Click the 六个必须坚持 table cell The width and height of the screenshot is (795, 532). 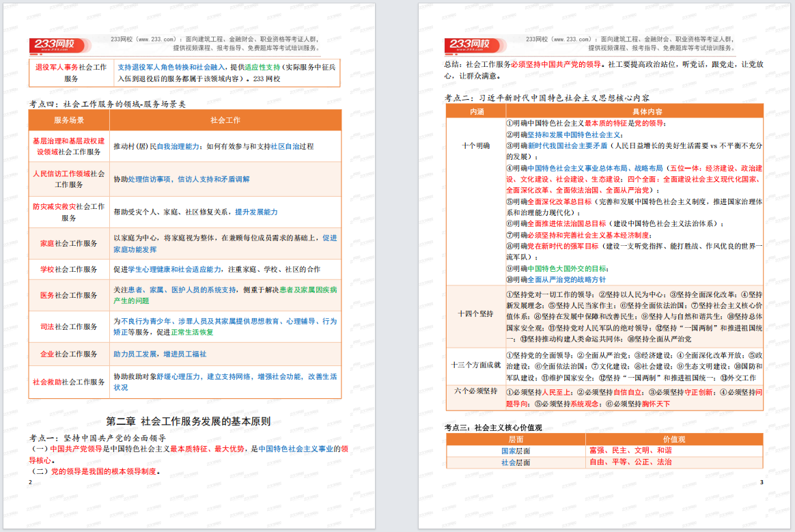475,391
